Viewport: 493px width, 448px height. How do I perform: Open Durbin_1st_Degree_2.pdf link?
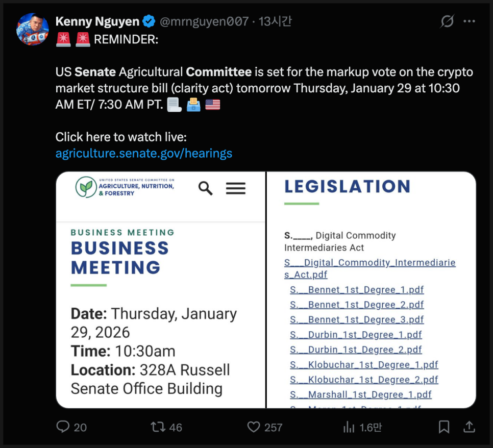pos(356,350)
